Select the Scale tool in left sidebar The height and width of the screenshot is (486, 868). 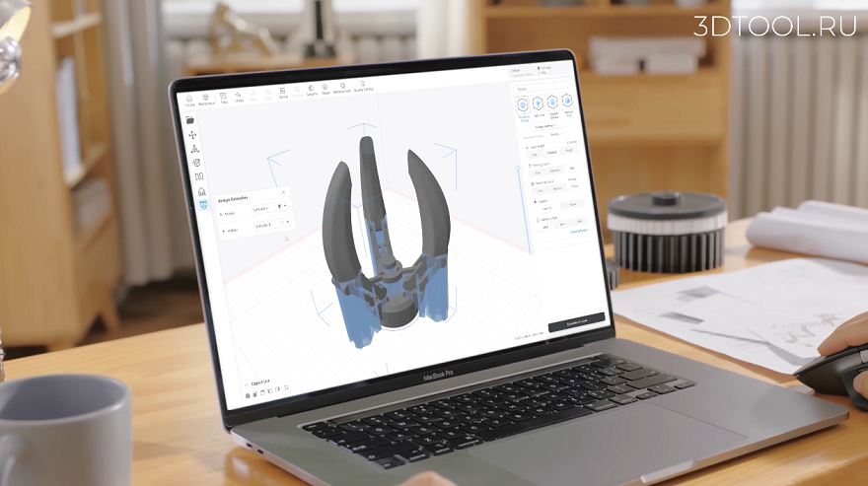(x=195, y=149)
